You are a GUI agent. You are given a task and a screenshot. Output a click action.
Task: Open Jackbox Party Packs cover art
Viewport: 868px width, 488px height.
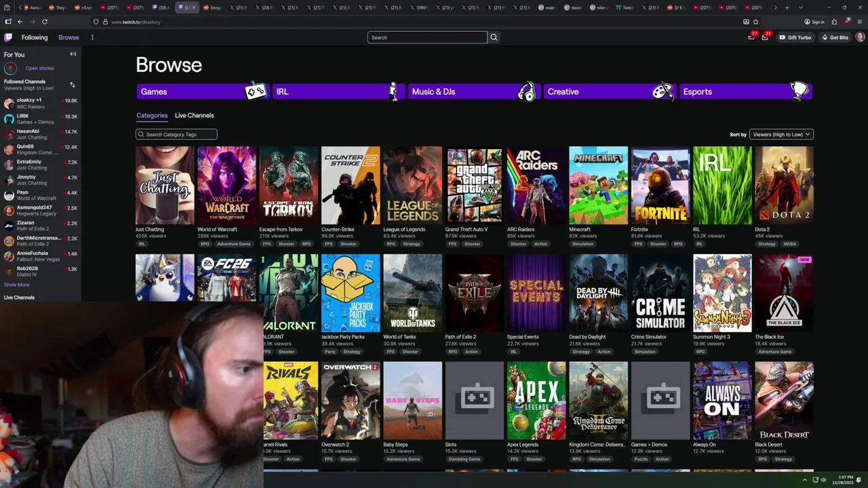(x=351, y=293)
